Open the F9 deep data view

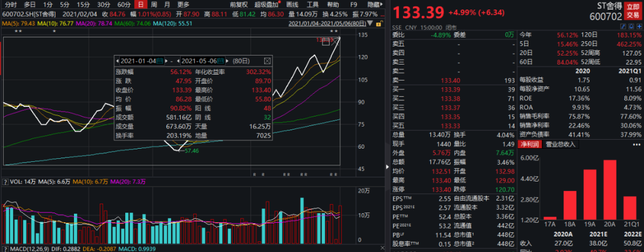pos(354,5)
